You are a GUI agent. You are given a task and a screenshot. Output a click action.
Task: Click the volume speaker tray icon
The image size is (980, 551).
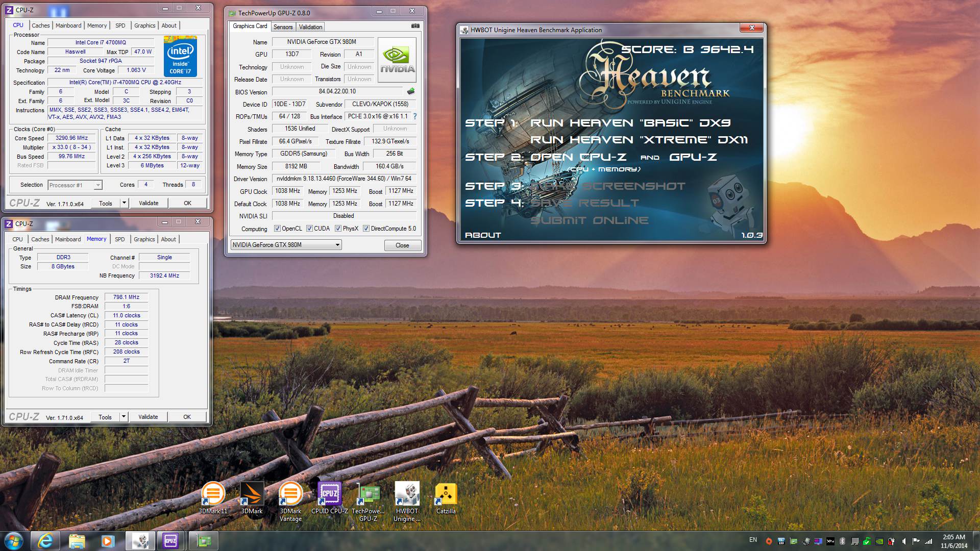[x=904, y=541]
